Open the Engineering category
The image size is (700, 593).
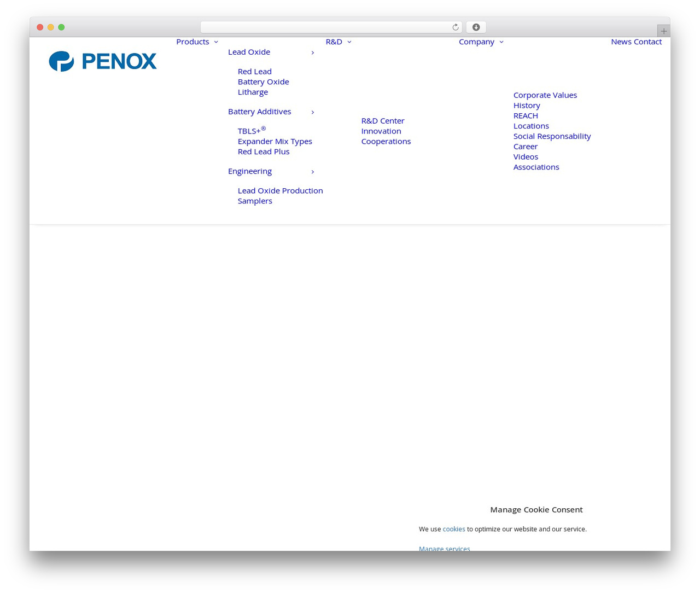tap(250, 171)
